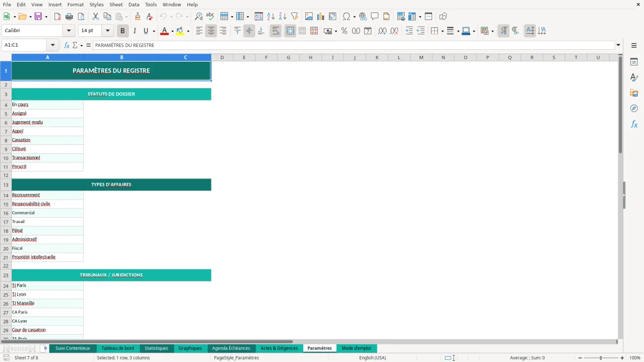
Task: Add a decimal place
Action: [x=382, y=31]
